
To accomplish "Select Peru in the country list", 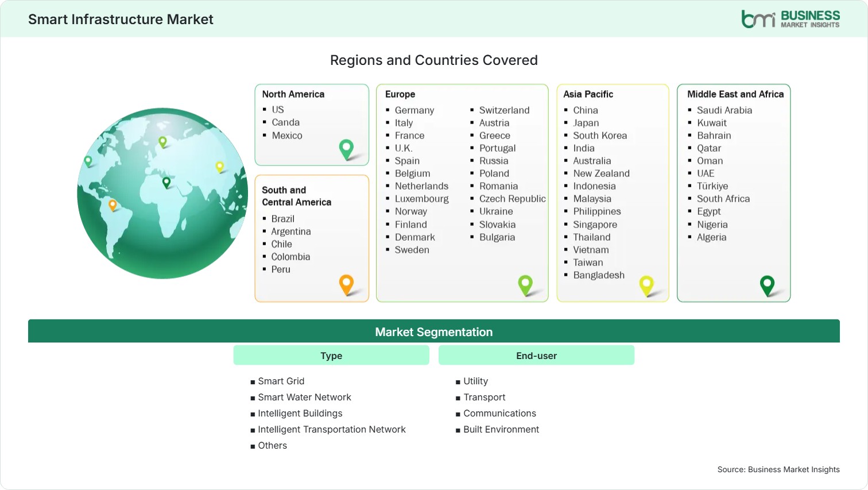I will (x=281, y=269).
